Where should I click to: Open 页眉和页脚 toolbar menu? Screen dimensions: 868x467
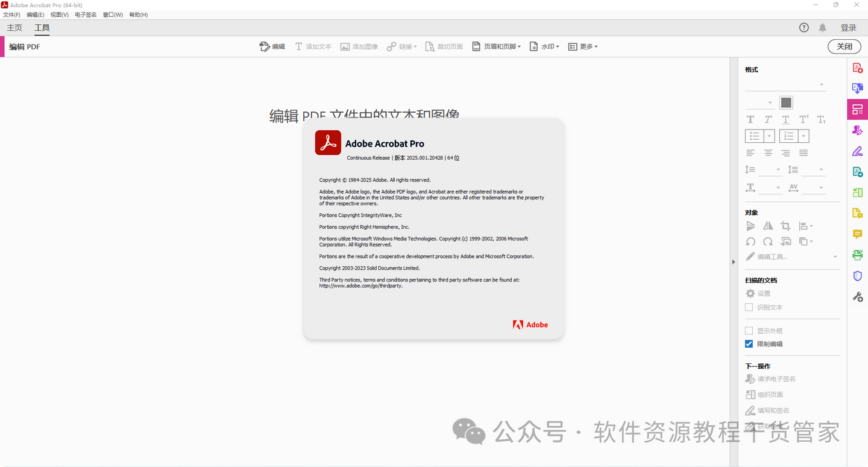tap(496, 46)
